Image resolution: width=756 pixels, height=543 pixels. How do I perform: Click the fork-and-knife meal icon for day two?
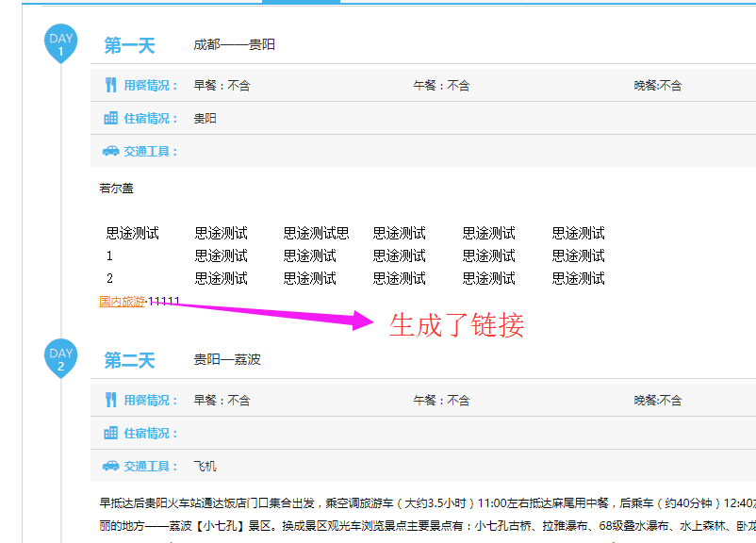pyautogui.click(x=110, y=400)
